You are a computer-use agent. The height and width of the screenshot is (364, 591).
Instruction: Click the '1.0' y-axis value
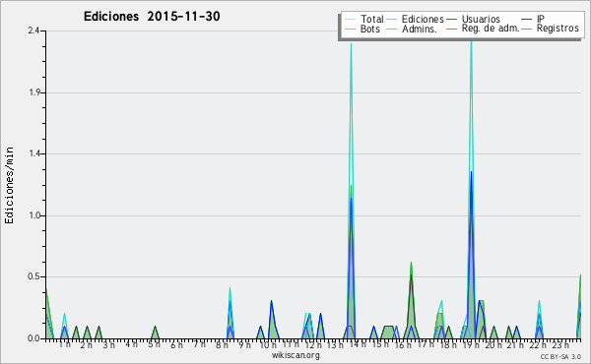coord(34,215)
